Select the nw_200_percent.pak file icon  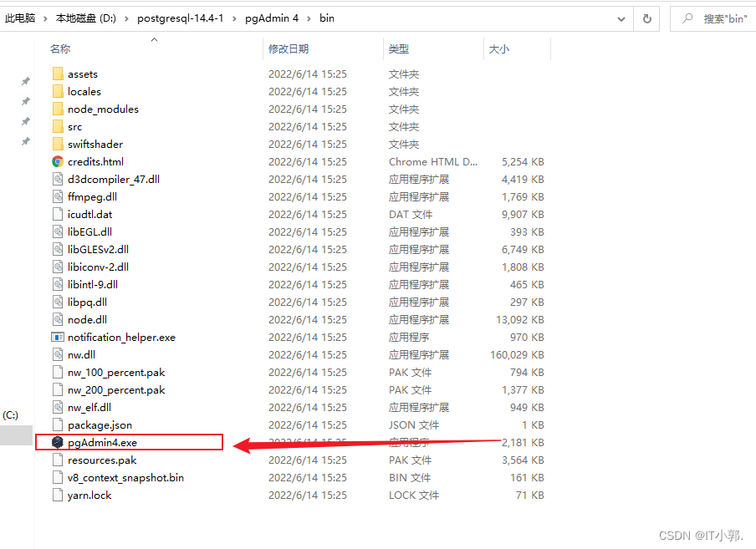tap(58, 390)
